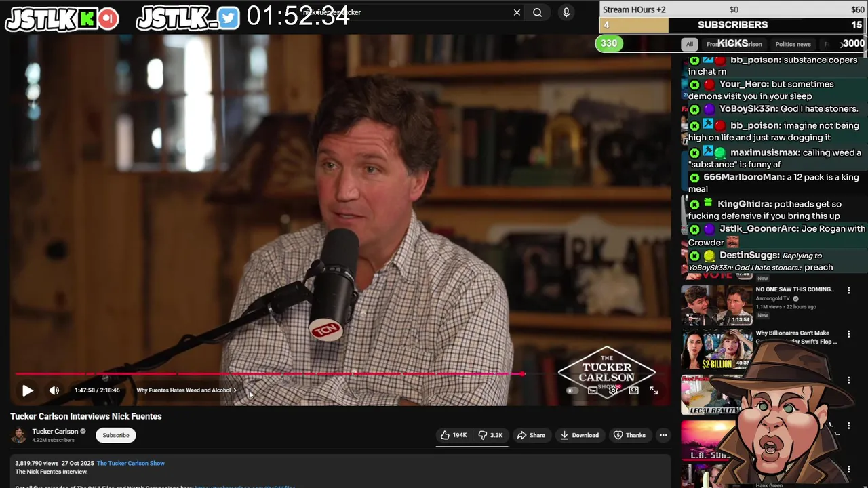Click the Kick badge beside YoBoySk33n in chat

[x=694, y=109]
